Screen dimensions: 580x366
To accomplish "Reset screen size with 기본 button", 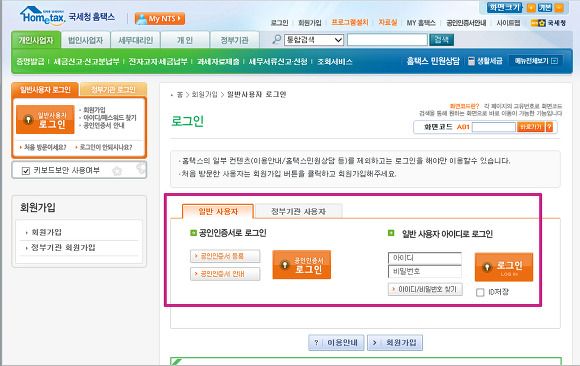I will pos(545,7).
